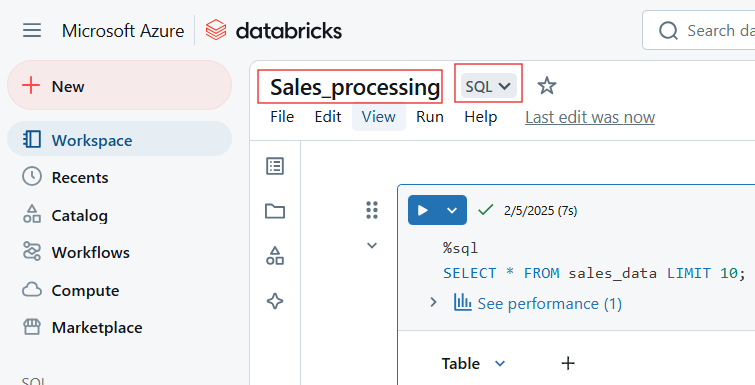
Task: Click the Search data field
Action: (x=698, y=30)
